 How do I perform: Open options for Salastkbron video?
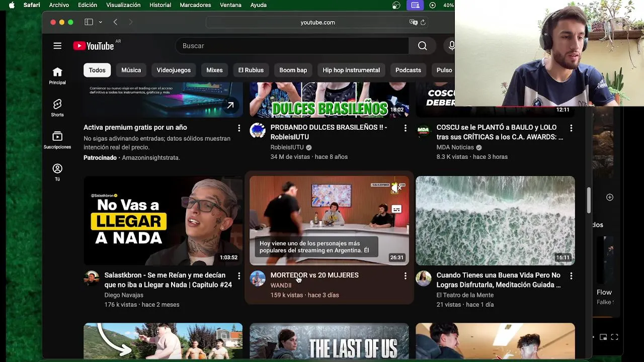(239, 276)
